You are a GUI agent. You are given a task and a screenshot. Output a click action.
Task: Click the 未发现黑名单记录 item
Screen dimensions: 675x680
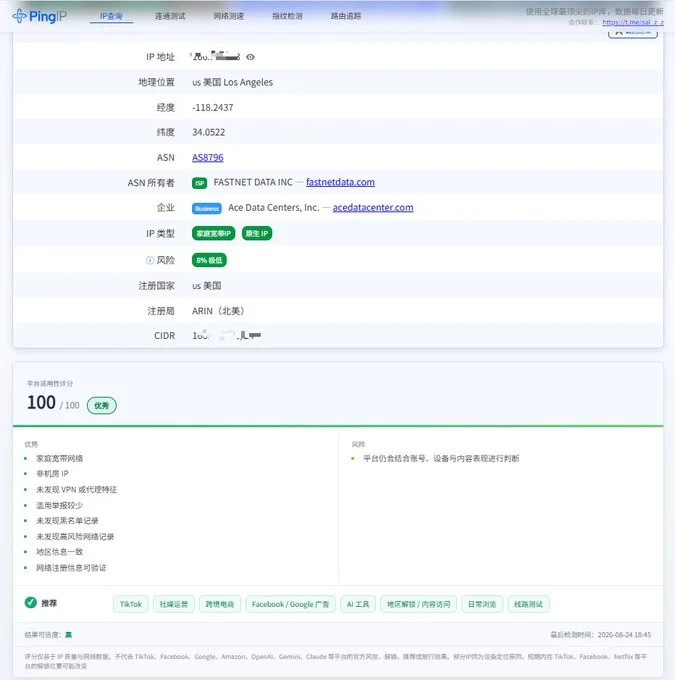[67, 520]
